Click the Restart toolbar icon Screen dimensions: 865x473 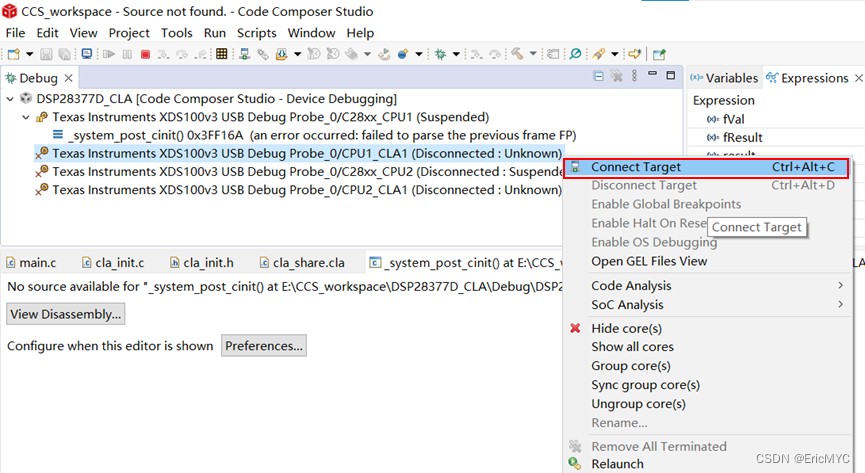[384, 54]
